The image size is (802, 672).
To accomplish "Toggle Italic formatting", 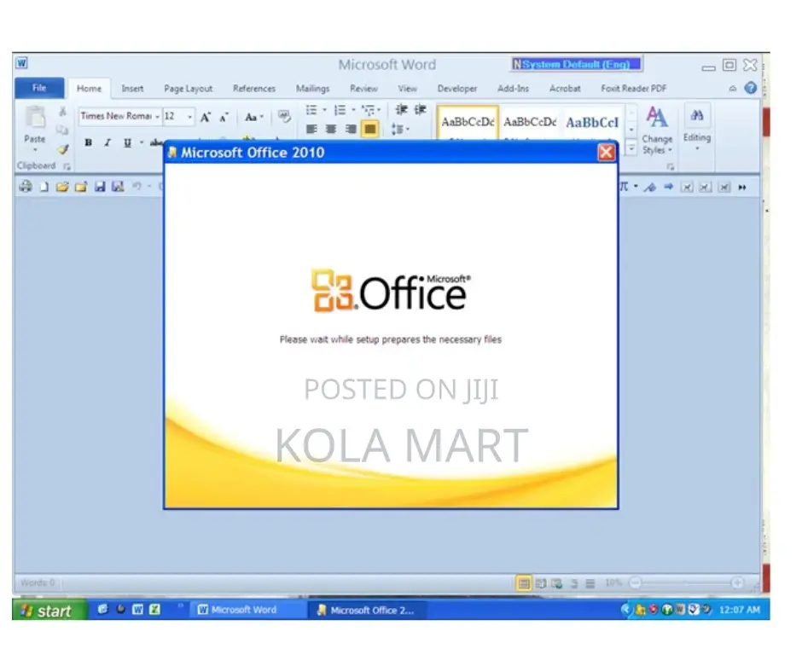I will pyautogui.click(x=108, y=142).
